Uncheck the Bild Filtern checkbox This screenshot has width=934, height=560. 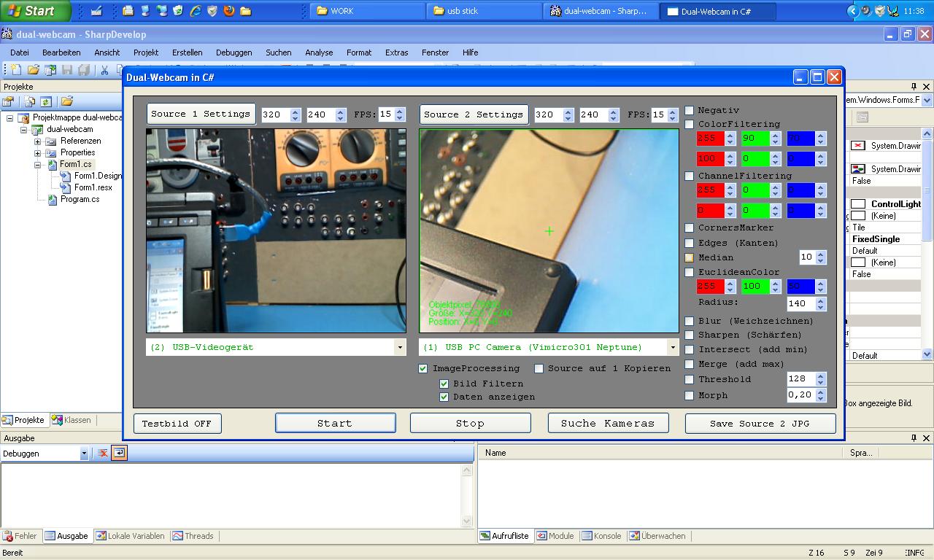tap(444, 384)
